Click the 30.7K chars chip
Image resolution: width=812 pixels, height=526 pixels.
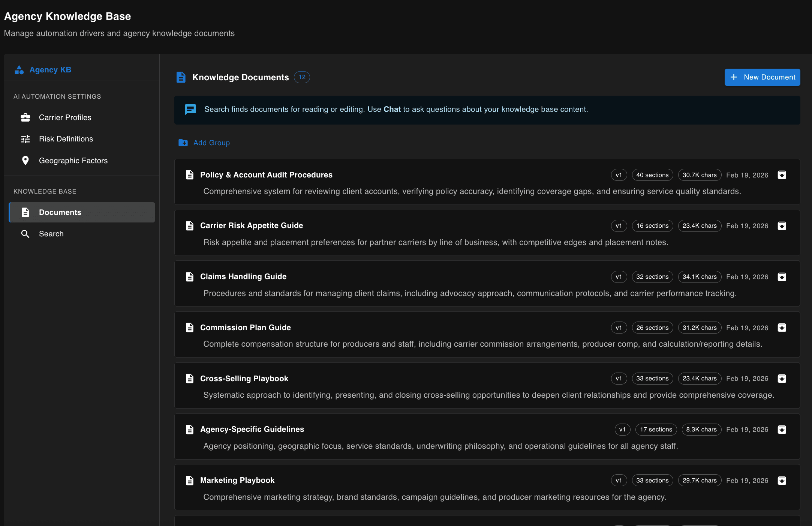pyautogui.click(x=700, y=175)
